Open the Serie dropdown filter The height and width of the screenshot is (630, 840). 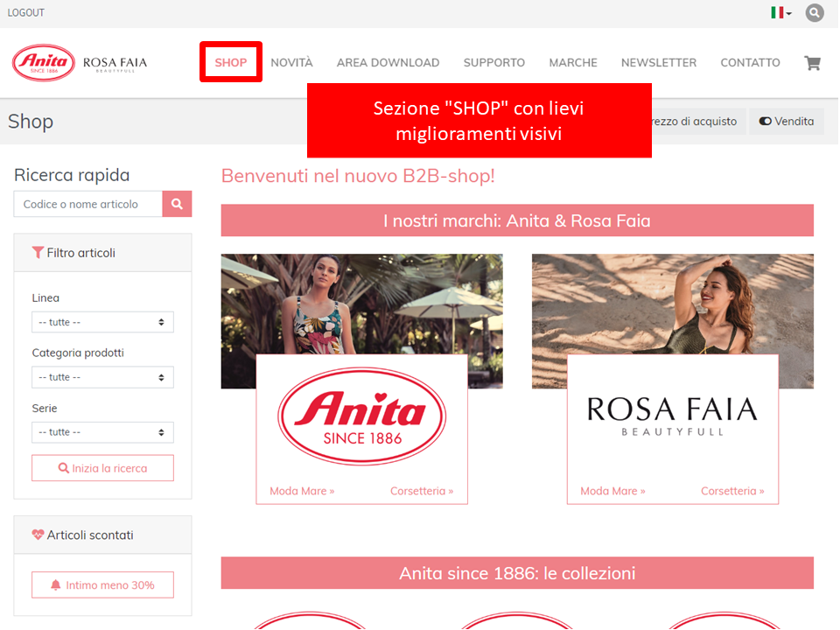point(102,432)
